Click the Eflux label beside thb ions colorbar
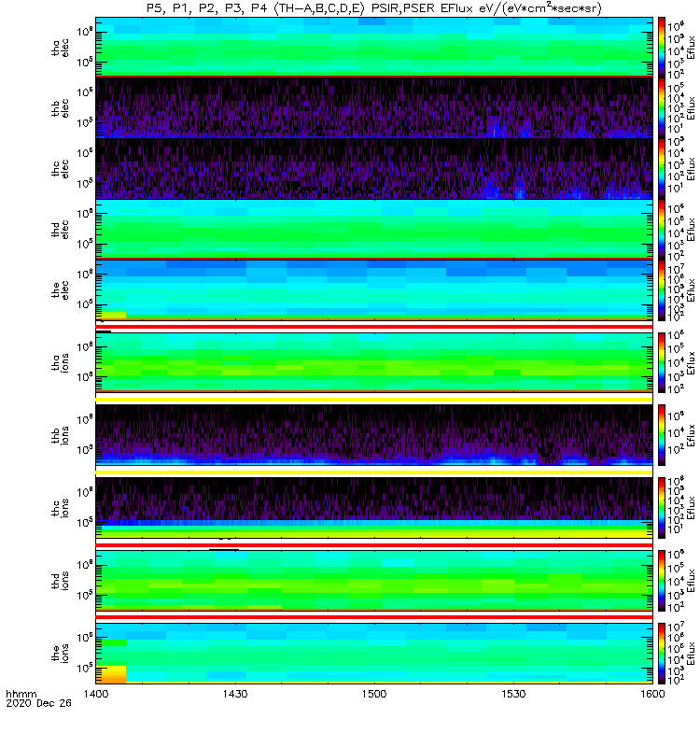Screen dimensions: 700x747 pyautogui.click(x=691, y=435)
